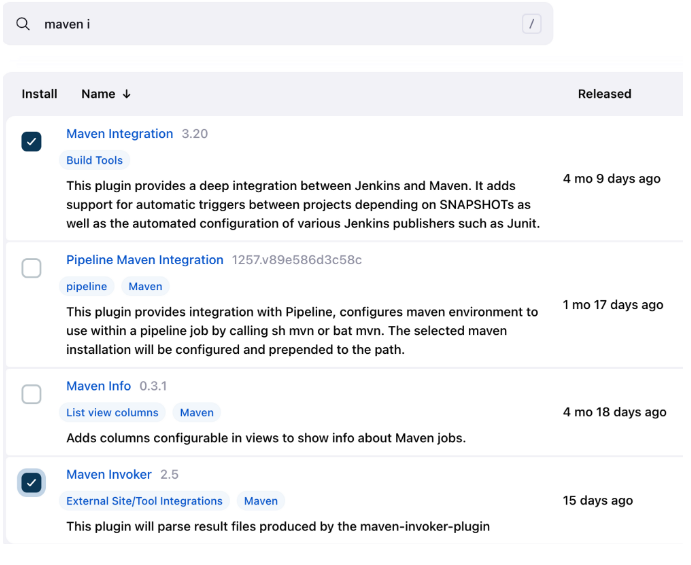Focus the plugin search field
The height and width of the screenshot is (565, 691).
[x=278, y=24]
